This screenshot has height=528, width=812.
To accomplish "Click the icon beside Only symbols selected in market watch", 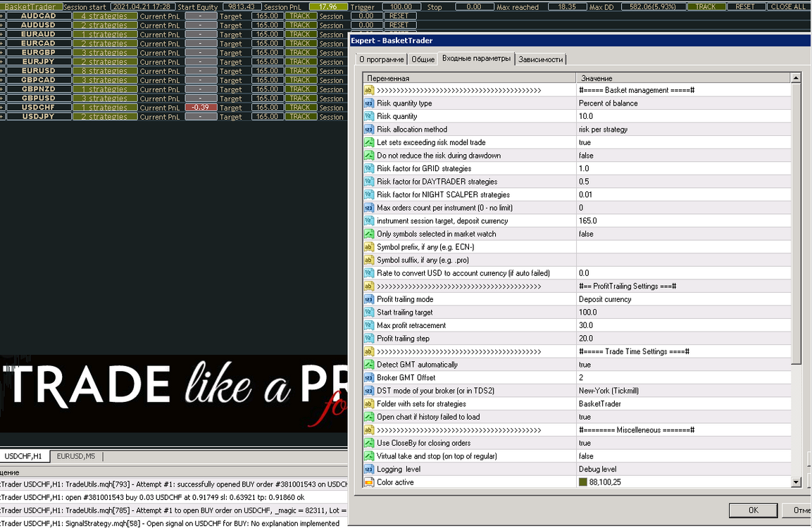I will click(369, 234).
